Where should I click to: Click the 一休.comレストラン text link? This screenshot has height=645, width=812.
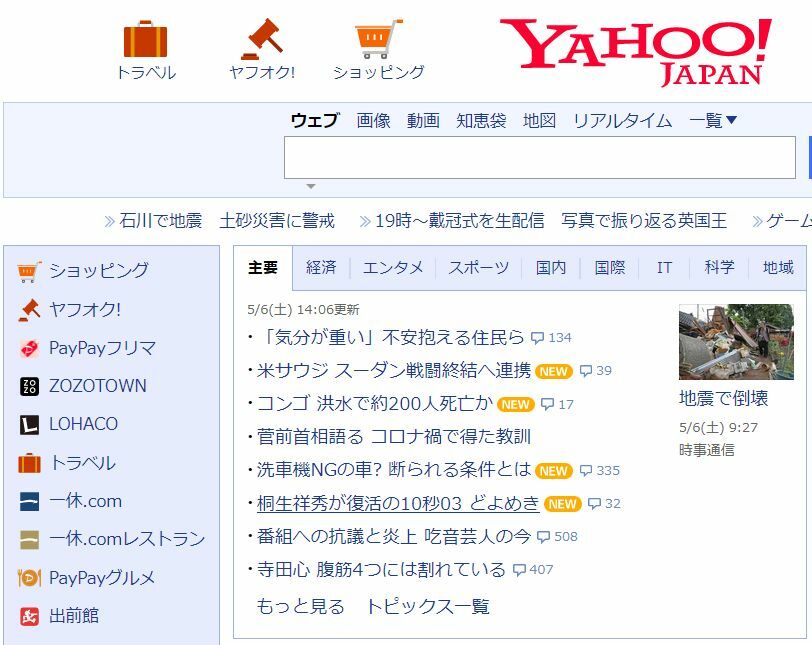tap(127, 539)
